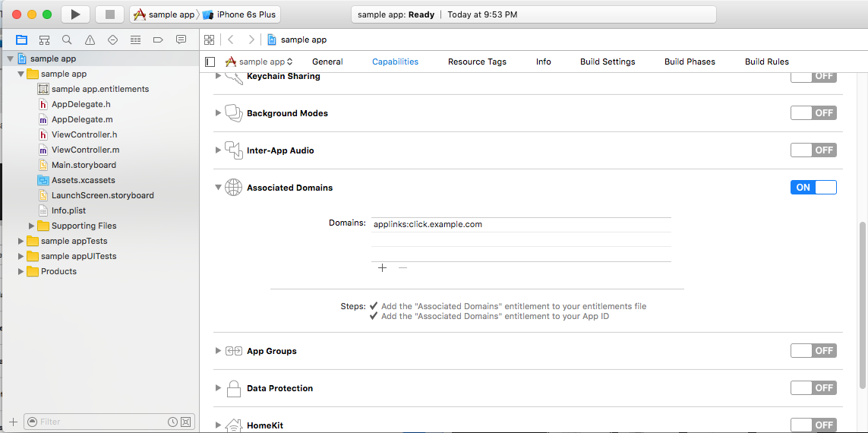Expand the Supporting Files folder
868x433 pixels.
coord(32,226)
